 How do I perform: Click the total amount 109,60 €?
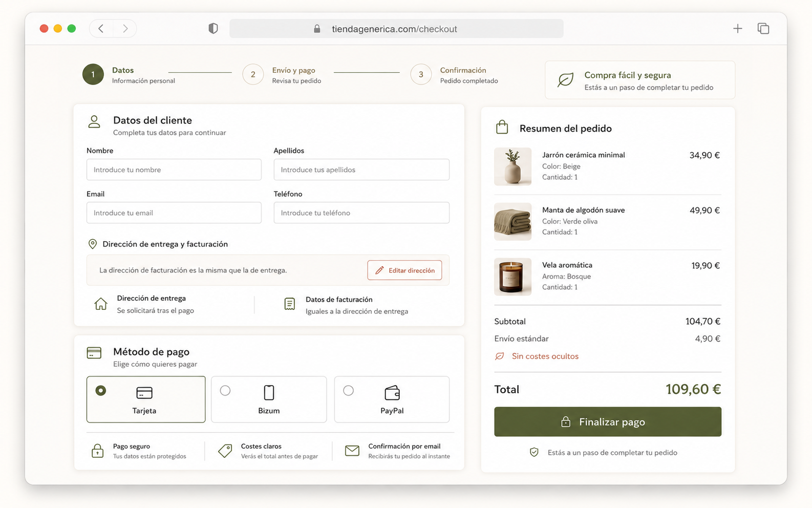pos(693,389)
